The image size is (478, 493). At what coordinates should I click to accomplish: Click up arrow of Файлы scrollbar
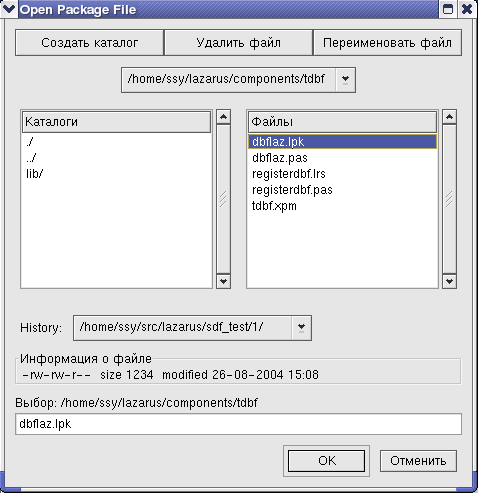pos(449,117)
